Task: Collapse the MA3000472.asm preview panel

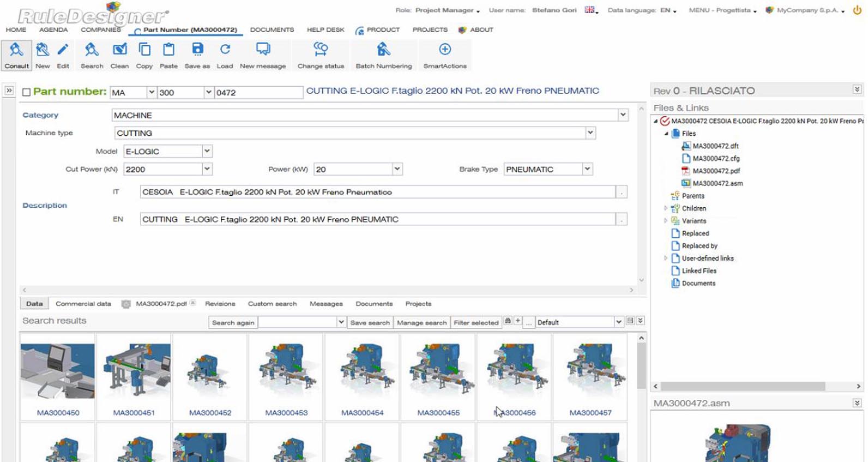Action: point(857,403)
